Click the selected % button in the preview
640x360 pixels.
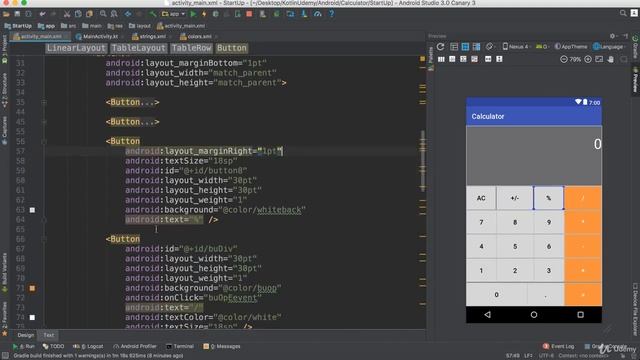549,198
